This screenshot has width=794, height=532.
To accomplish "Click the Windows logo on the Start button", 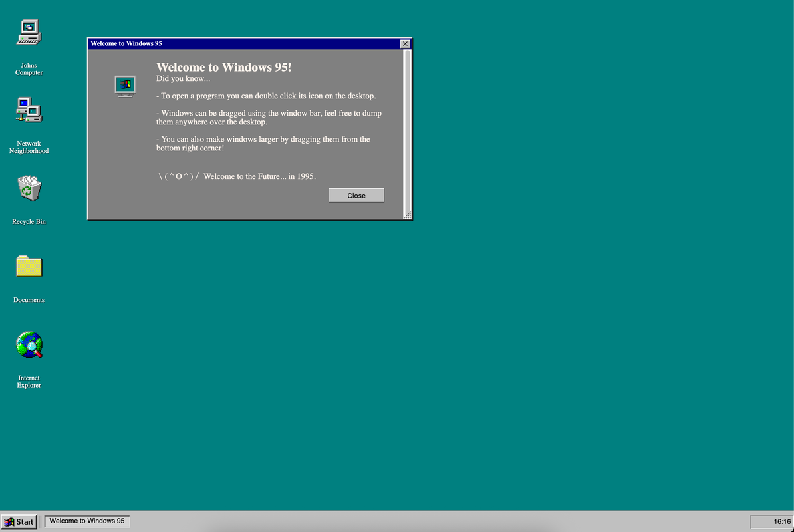I will point(9,522).
